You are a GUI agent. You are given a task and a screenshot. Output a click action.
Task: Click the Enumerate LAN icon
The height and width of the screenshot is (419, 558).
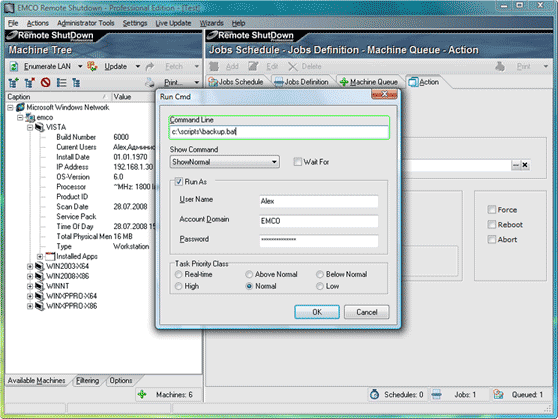(x=14, y=67)
